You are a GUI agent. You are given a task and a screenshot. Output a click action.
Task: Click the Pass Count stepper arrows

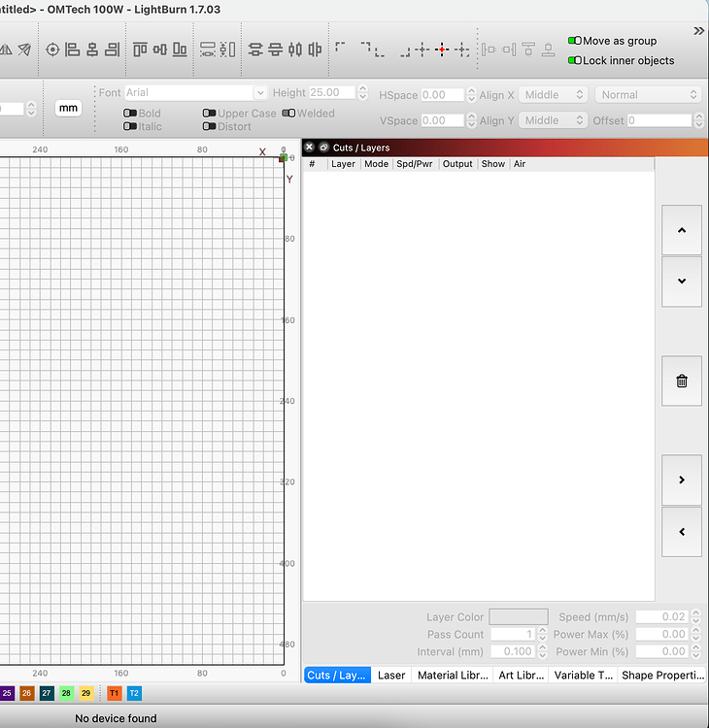(x=542, y=634)
